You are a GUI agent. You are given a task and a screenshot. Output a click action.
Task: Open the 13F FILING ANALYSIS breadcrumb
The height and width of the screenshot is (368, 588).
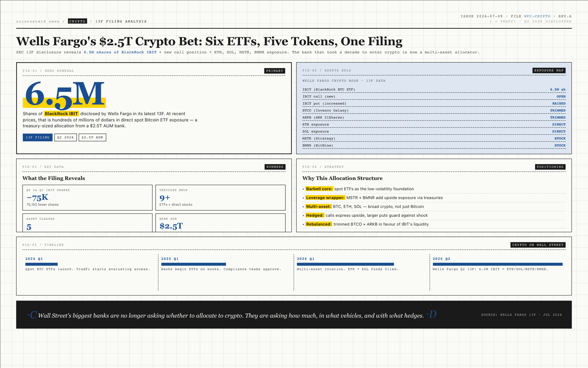(x=121, y=21)
